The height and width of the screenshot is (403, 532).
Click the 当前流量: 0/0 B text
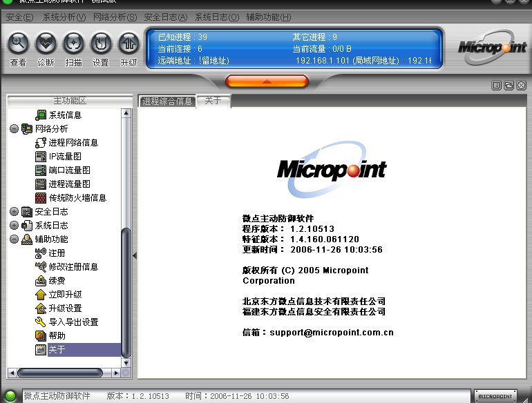coord(322,49)
